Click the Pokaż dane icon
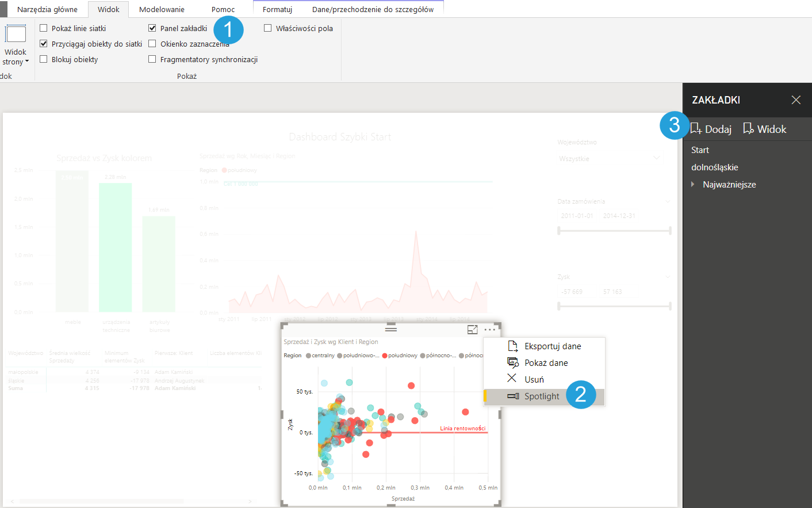 pos(512,362)
